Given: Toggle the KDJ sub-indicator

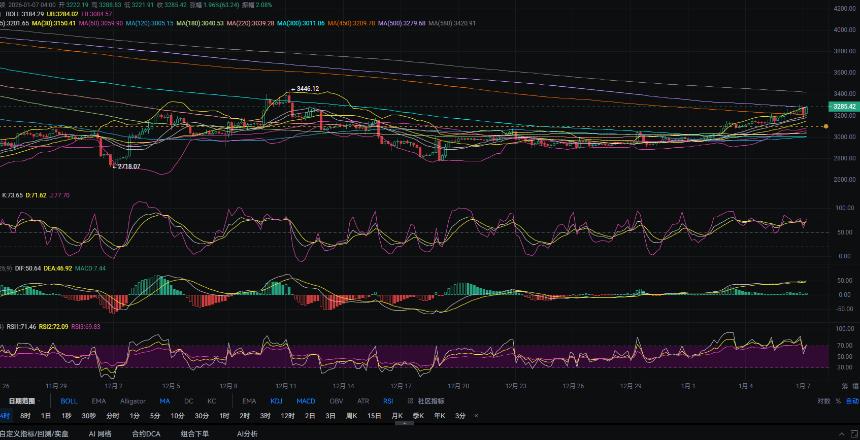Looking at the screenshot, I should pos(277,401).
